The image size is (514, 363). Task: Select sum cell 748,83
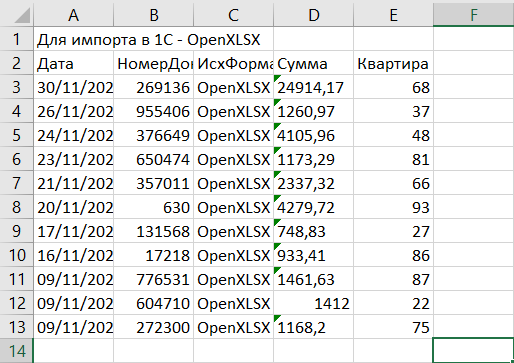pyautogui.click(x=313, y=231)
